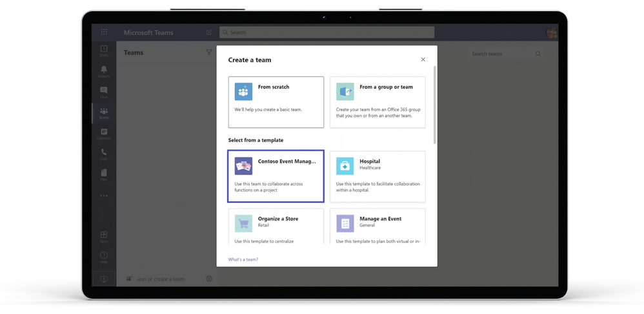Viewport: 644px width, 314px height.
Task: Close the Create a team dialog
Action: pyautogui.click(x=423, y=59)
